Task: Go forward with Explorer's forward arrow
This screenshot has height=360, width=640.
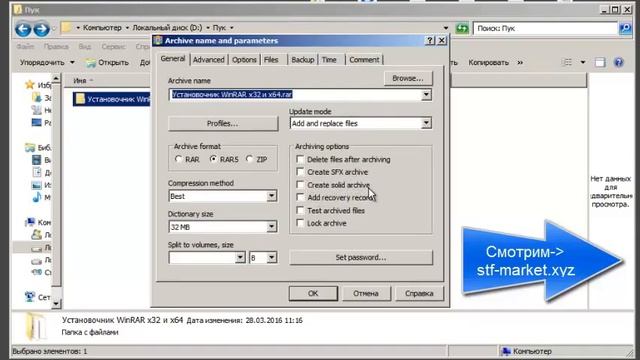Action: click(x=41, y=29)
